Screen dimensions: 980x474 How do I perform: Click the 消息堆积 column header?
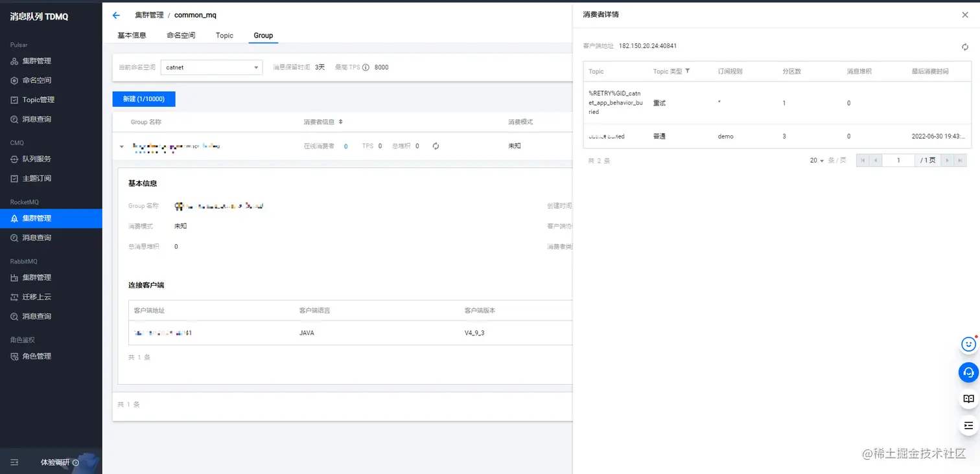[859, 71]
